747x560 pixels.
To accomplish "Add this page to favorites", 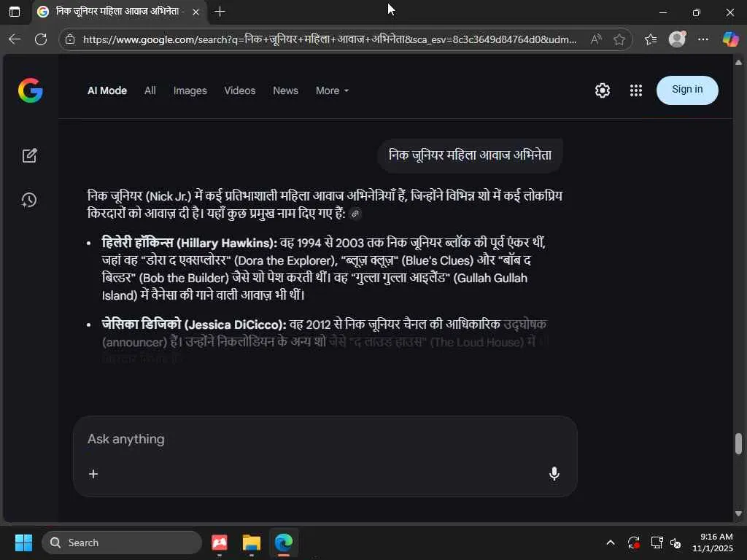I will 619,39.
